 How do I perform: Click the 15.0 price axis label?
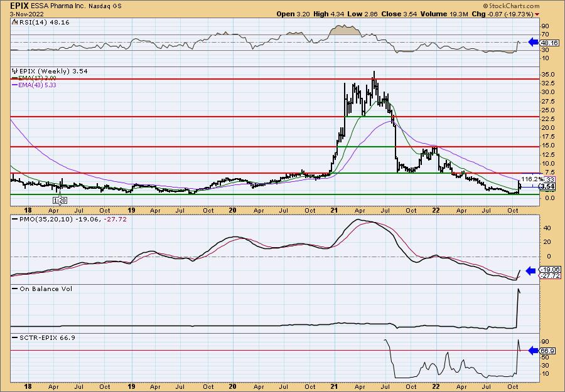(547, 146)
